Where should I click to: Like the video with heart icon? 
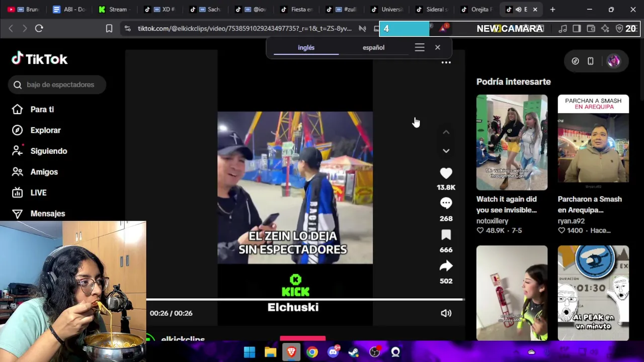(x=446, y=173)
